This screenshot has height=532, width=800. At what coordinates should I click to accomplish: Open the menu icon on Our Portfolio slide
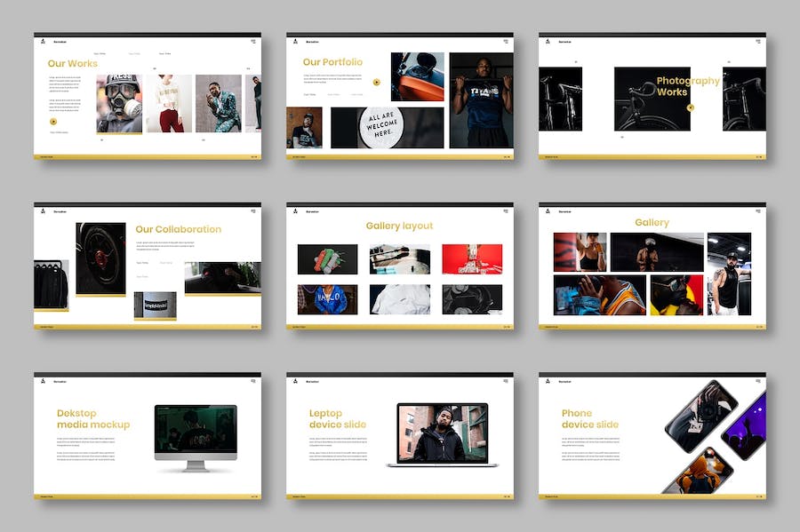pos(506,41)
